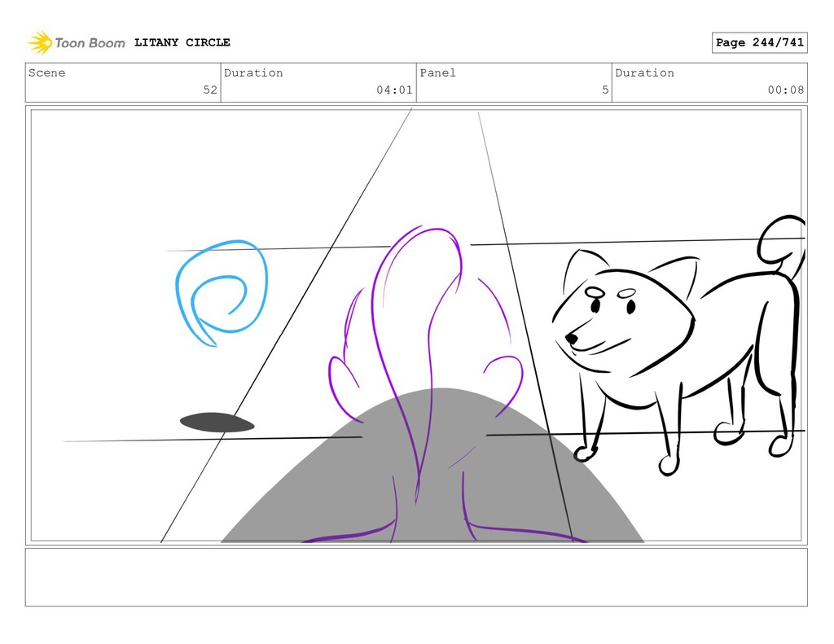This screenshot has height=644, width=834.
Task: Select the scene number 52
Action: (x=210, y=90)
